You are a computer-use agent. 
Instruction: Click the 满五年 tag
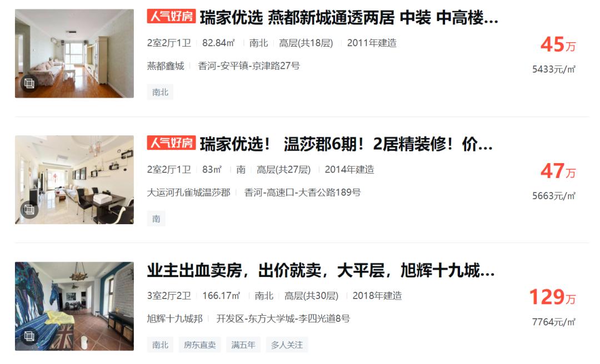(x=243, y=345)
